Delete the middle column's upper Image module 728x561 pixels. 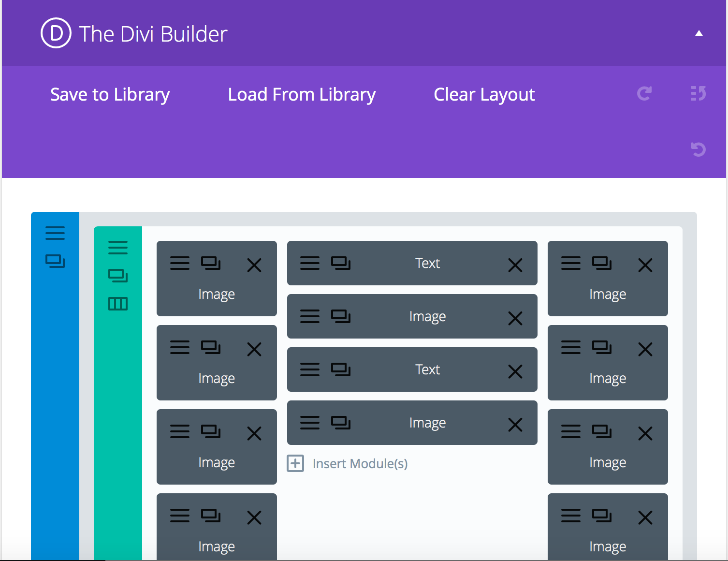[515, 318]
